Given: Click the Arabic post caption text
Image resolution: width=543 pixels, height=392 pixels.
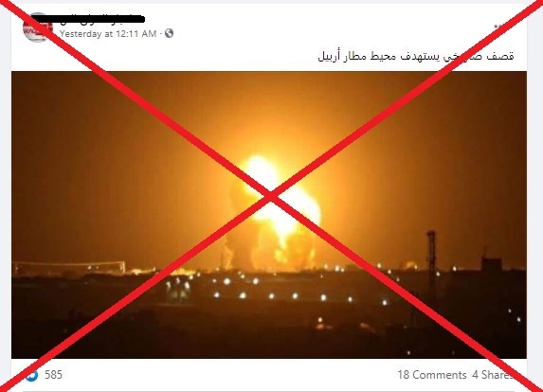Looking at the screenshot, I should [416, 56].
